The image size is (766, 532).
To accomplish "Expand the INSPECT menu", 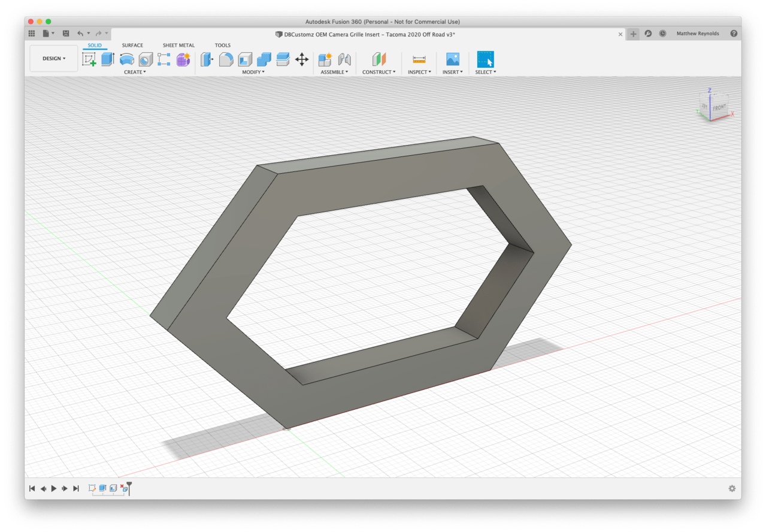I will (419, 72).
